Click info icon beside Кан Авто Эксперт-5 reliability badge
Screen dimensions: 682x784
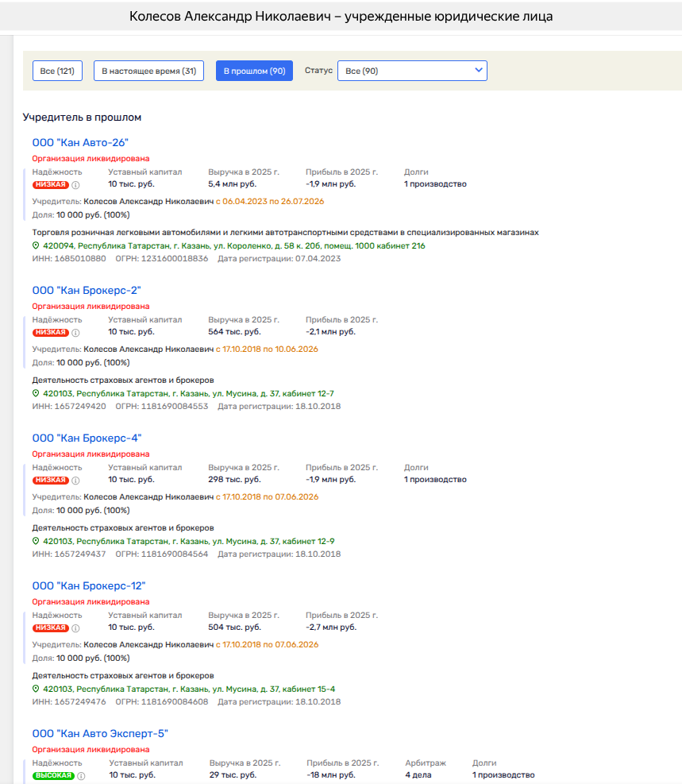[81, 776]
